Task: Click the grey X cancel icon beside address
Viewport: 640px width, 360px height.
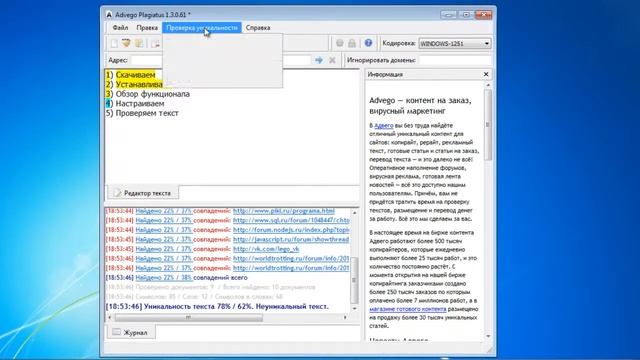Action: [332, 60]
